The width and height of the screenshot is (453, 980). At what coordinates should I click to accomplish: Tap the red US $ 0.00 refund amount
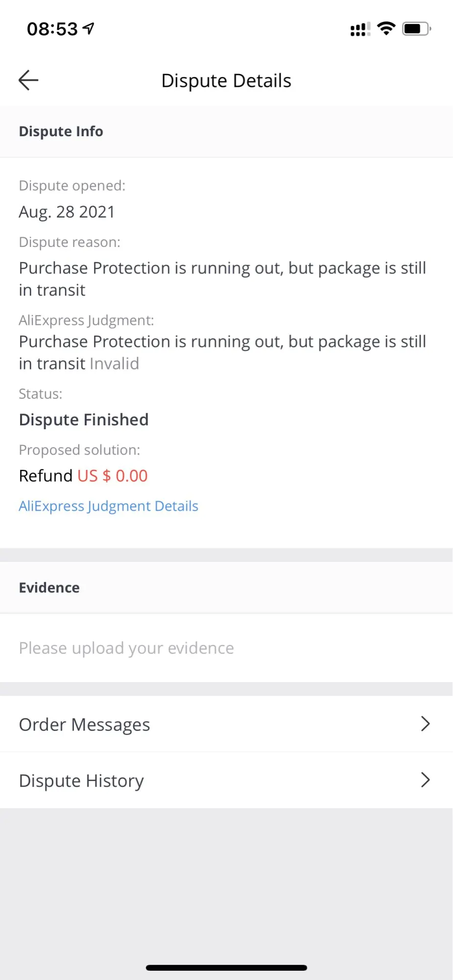[x=112, y=476]
